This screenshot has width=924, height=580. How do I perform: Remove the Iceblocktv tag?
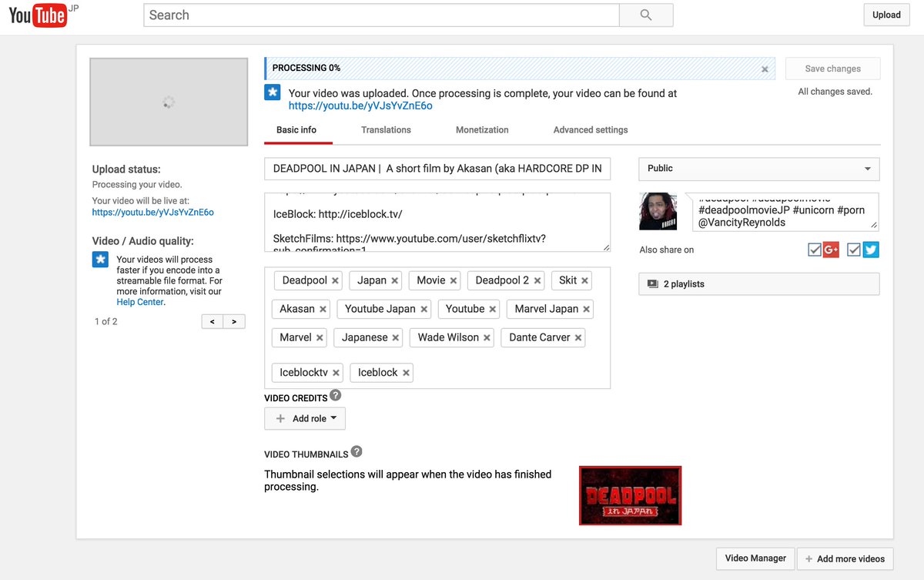tap(336, 374)
